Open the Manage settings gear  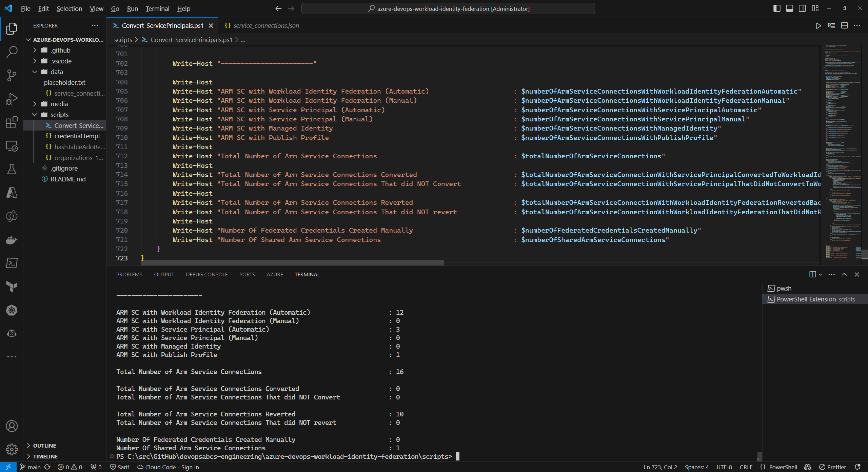pyautogui.click(x=12, y=449)
